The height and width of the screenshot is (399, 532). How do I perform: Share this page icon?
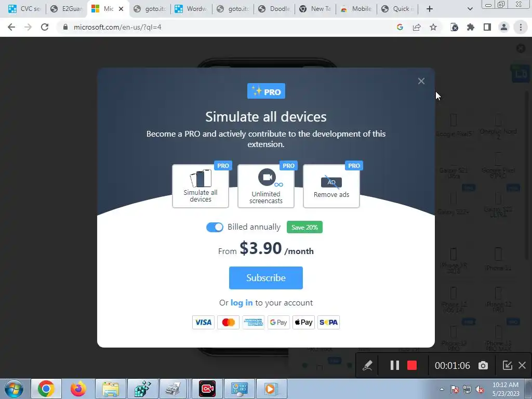click(x=417, y=27)
